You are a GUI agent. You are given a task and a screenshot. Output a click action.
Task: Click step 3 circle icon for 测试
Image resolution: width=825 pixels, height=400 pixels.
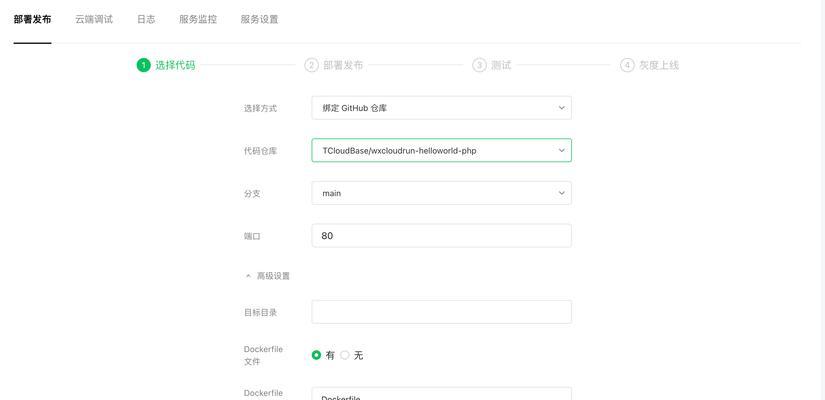pyautogui.click(x=479, y=65)
